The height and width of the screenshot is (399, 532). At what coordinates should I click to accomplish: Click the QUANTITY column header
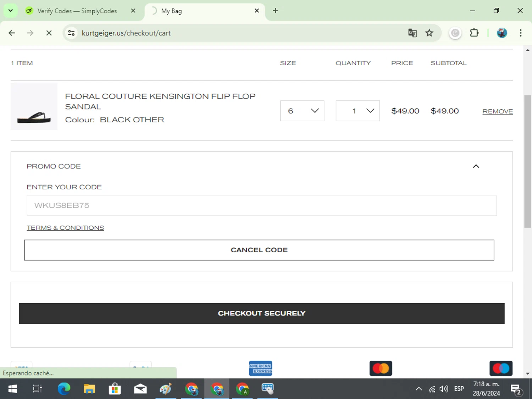tap(353, 63)
